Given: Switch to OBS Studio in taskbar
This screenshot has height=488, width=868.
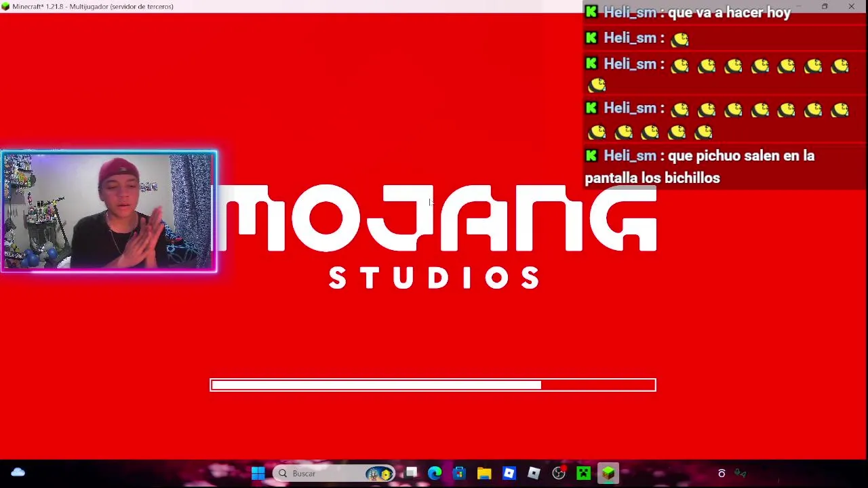Looking at the screenshot, I should click(x=559, y=473).
